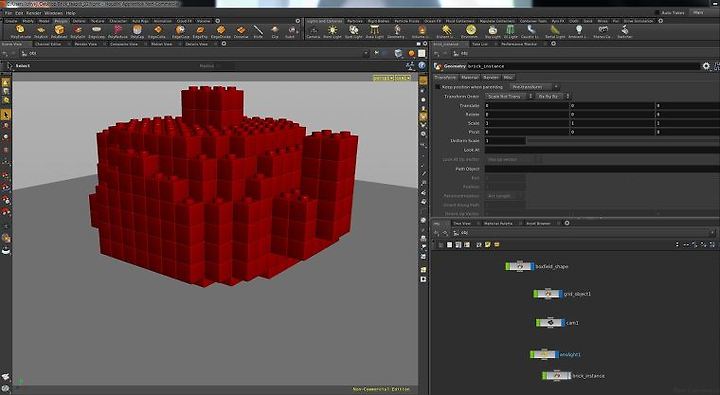The height and width of the screenshot is (395, 720).
Task: Toggle display flag on brick_instance node
Action: click(x=569, y=376)
